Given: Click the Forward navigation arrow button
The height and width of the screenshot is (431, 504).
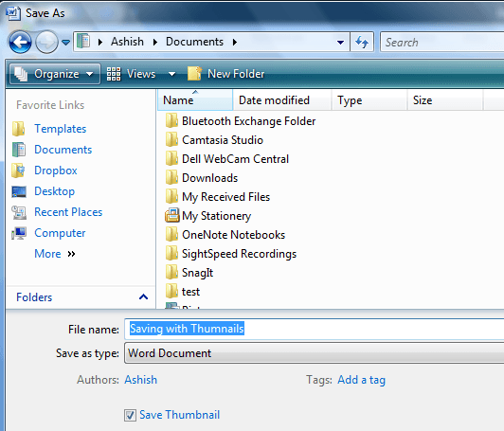Looking at the screenshot, I should coord(46,42).
